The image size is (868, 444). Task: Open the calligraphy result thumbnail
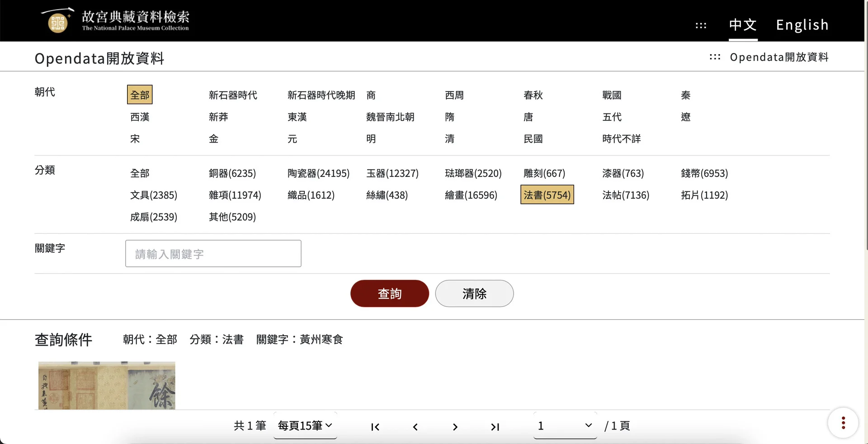click(107, 385)
